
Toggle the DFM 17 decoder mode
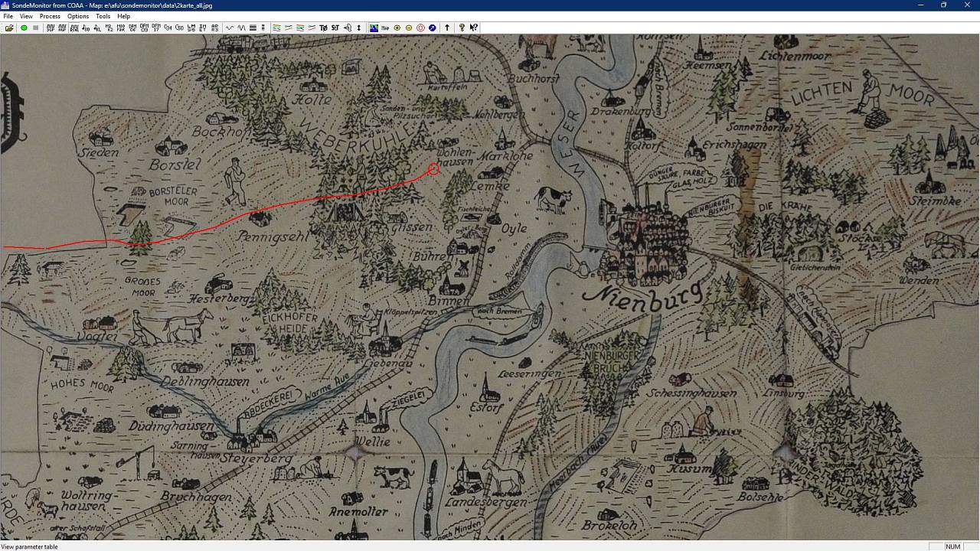point(156,28)
